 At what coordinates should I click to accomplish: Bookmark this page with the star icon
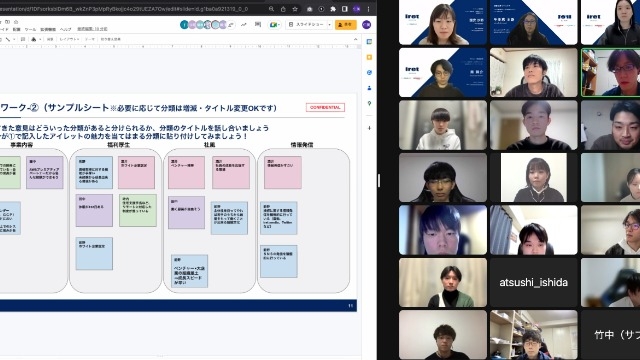[x=295, y=9]
